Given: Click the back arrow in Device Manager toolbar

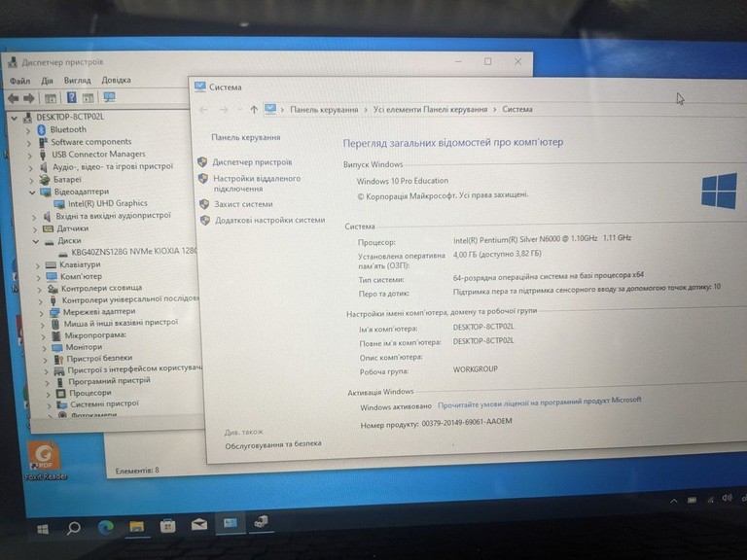Looking at the screenshot, I should click(x=13, y=98).
